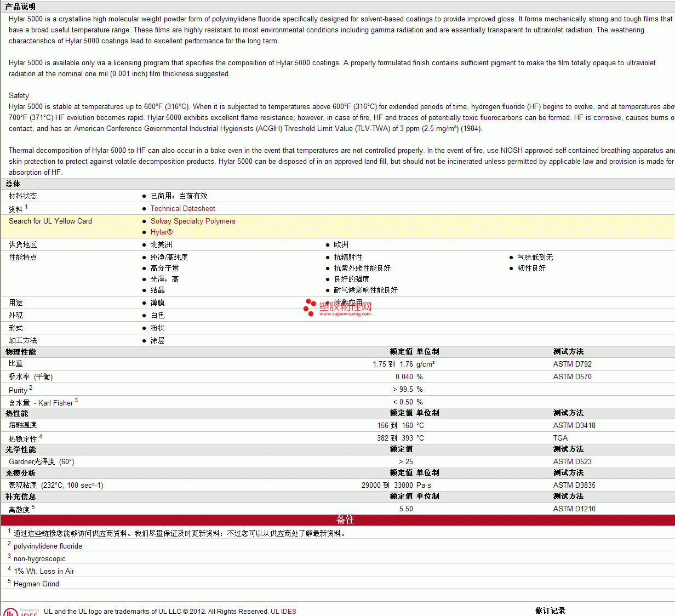This screenshot has width=675, height=616.
Task: Open the Hylar® link
Action: (162, 232)
